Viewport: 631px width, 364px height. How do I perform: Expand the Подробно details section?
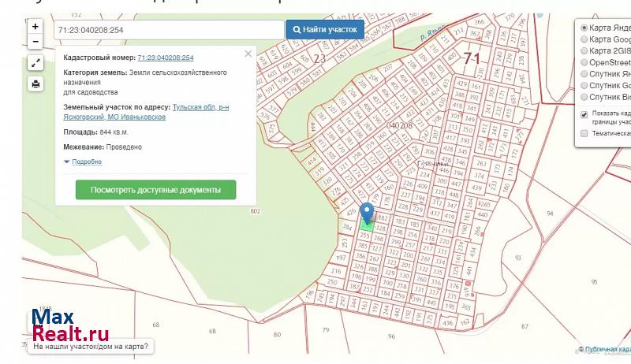coord(86,162)
